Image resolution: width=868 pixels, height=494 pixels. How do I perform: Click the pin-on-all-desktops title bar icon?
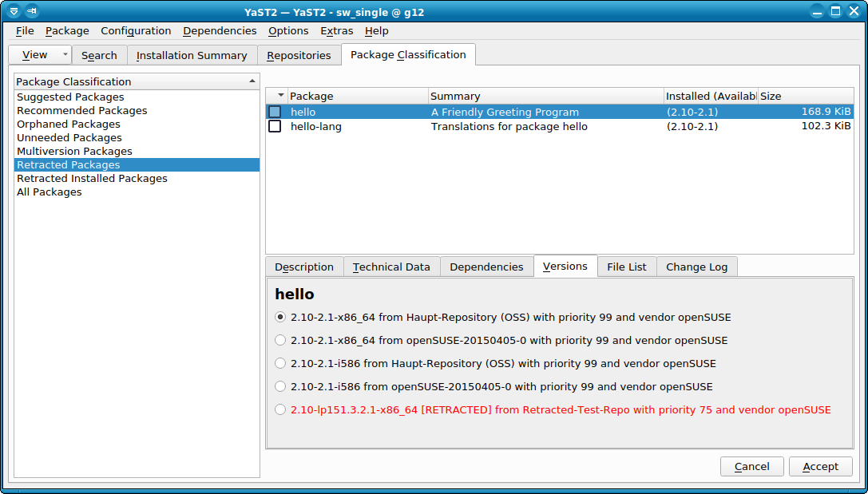tap(32, 11)
